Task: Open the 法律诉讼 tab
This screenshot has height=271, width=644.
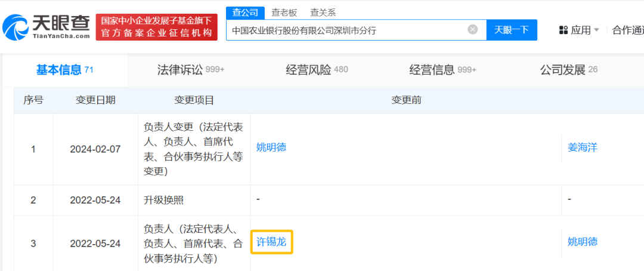Action: pyautogui.click(x=191, y=70)
